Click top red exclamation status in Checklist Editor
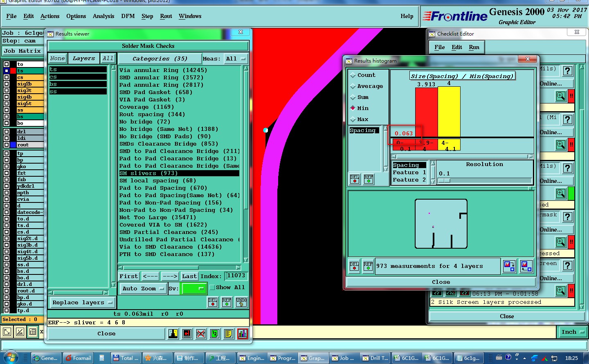 click(571, 96)
